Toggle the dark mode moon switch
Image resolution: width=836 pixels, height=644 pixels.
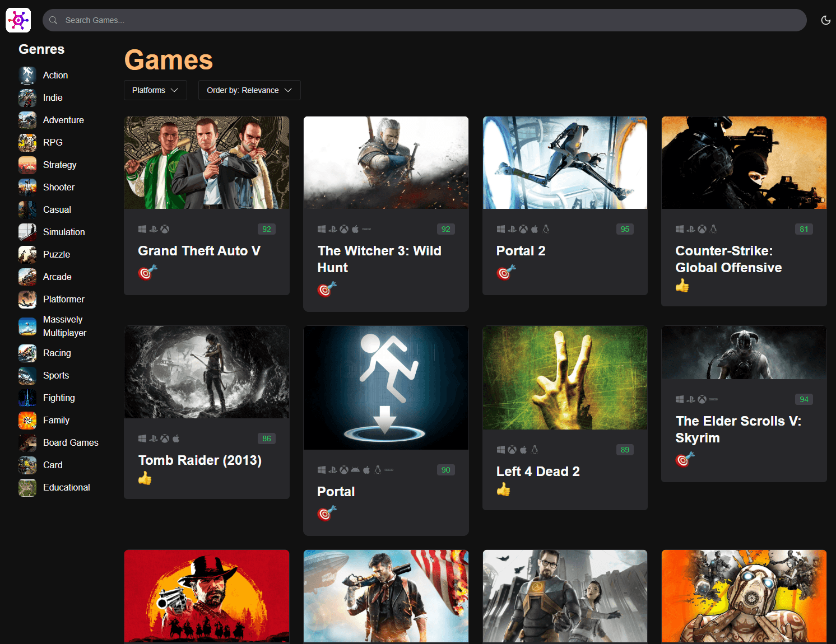[x=825, y=20]
